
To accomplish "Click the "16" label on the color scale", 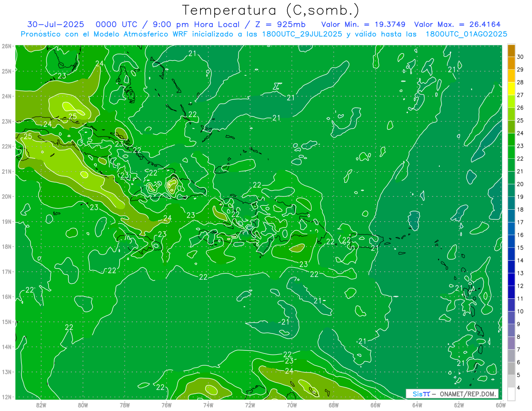I will pos(520,235).
